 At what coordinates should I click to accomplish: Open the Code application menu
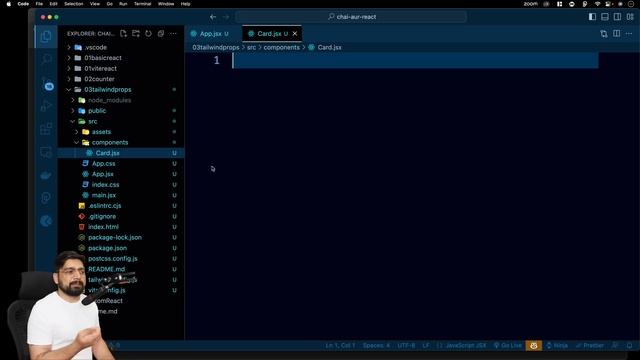tap(23, 4)
